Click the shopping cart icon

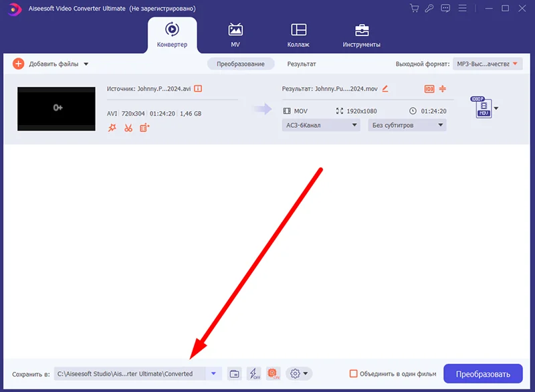tap(414, 8)
